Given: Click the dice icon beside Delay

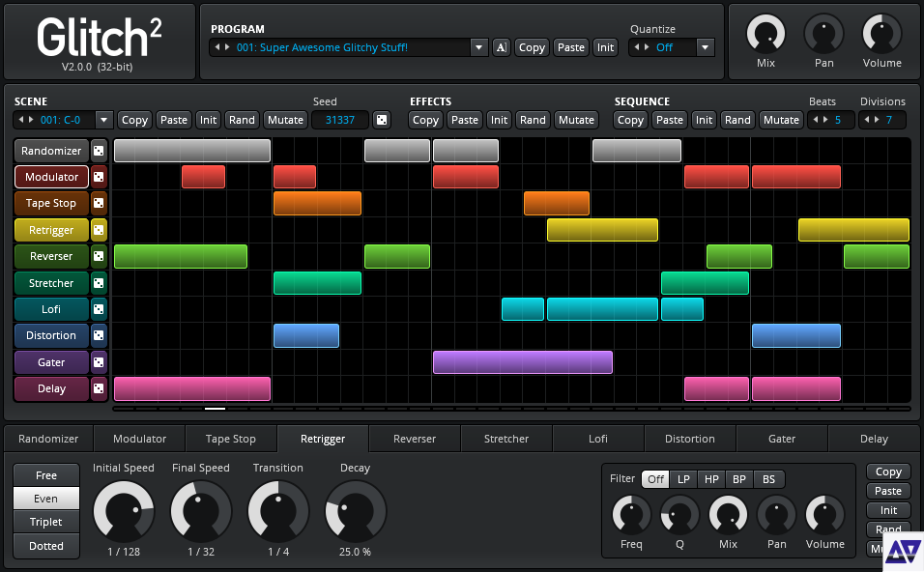Looking at the screenshot, I should point(99,388).
